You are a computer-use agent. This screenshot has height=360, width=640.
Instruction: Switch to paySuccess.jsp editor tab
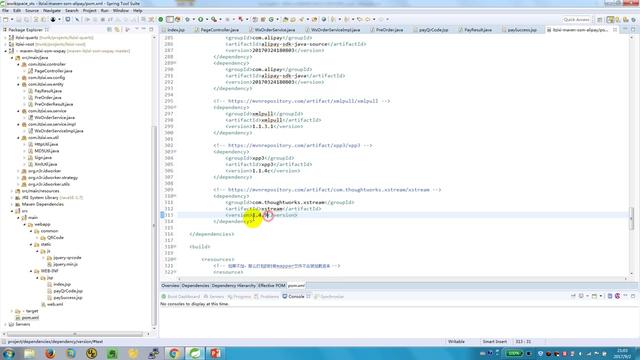pyautogui.click(x=522, y=30)
